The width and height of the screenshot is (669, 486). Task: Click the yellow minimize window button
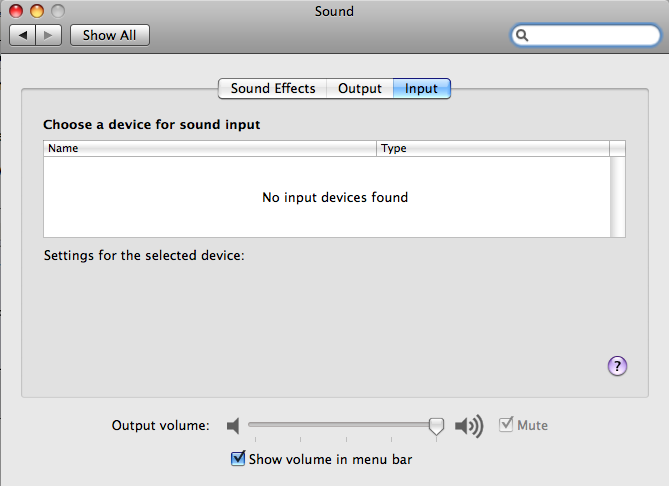point(37,11)
